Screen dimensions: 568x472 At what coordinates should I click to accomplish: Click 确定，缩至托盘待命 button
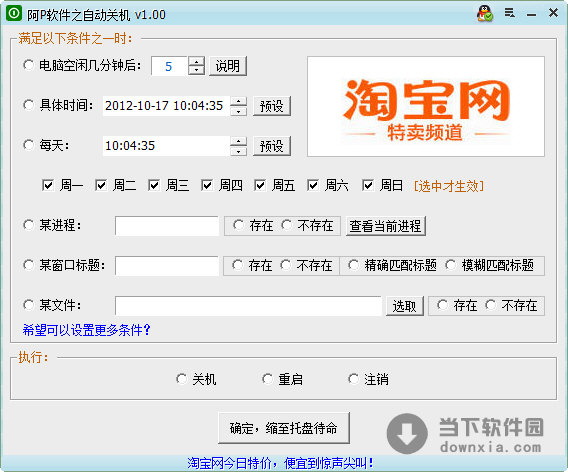[x=284, y=428]
